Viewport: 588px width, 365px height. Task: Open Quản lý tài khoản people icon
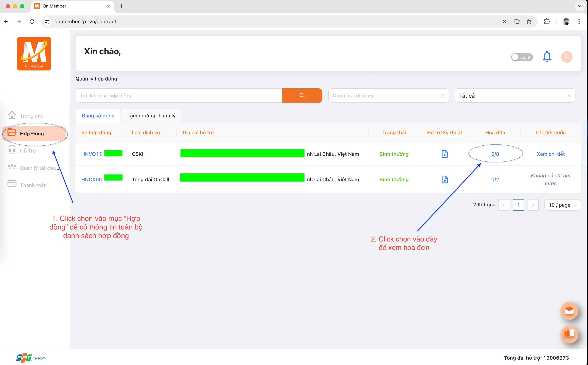pyautogui.click(x=12, y=167)
